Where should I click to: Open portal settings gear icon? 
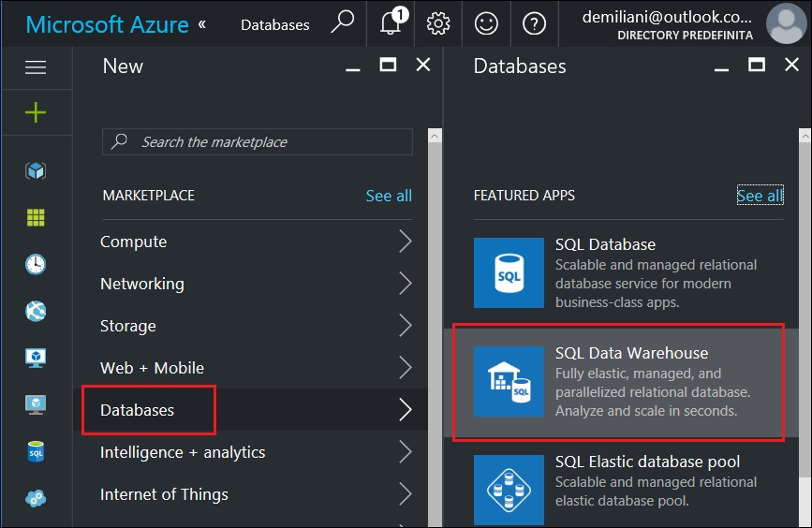click(438, 23)
